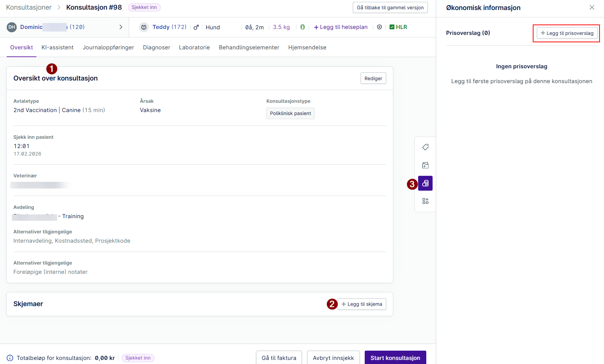Click total amount '0,00 kr'
Image resolution: width=604 pixels, height=364 pixels.
pyautogui.click(x=105, y=358)
